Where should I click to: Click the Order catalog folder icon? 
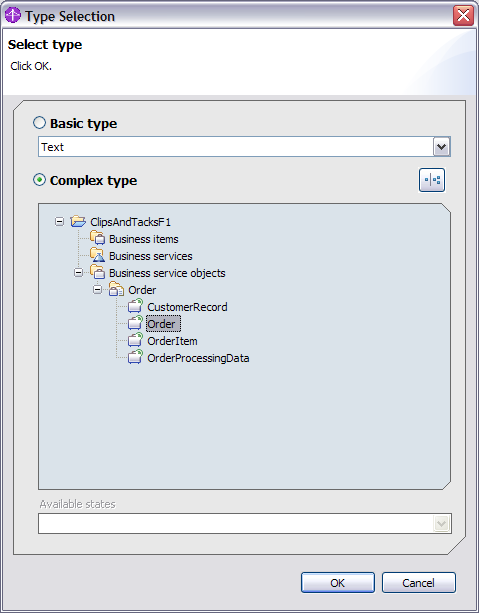tap(117, 289)
